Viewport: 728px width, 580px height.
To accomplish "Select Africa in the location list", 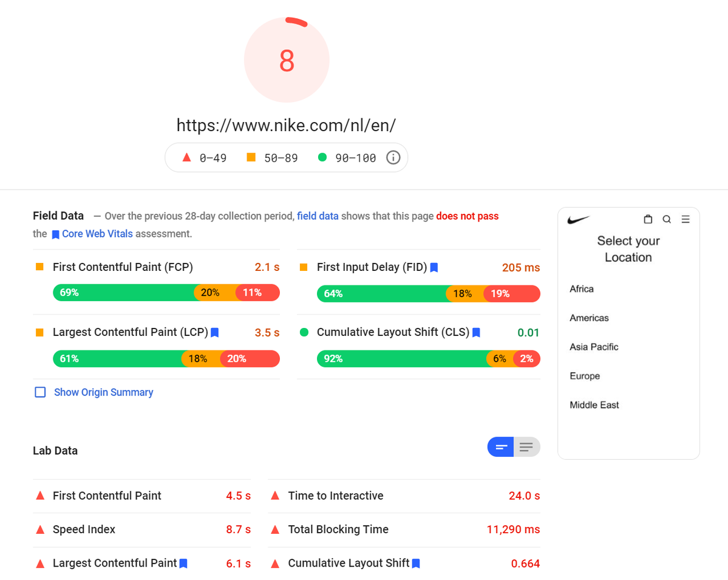I will point(582,289).
